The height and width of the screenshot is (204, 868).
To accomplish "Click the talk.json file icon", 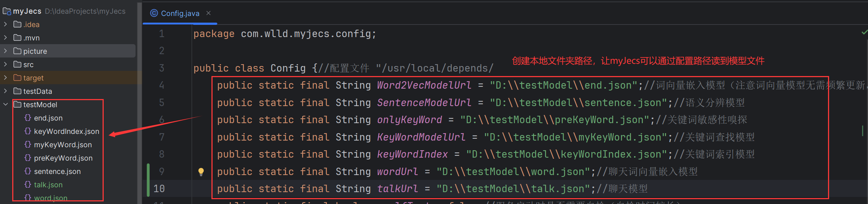I will coord(28,185).
